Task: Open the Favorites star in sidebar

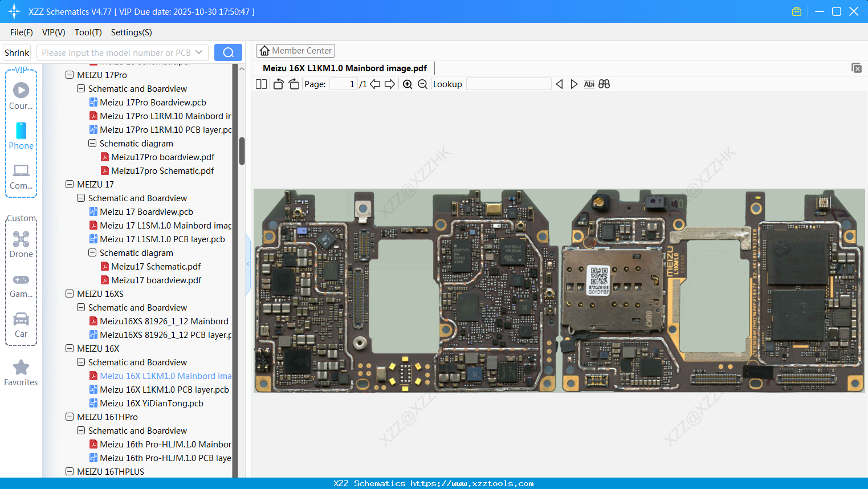Action: pyautogui.click(x=21, y=373)
